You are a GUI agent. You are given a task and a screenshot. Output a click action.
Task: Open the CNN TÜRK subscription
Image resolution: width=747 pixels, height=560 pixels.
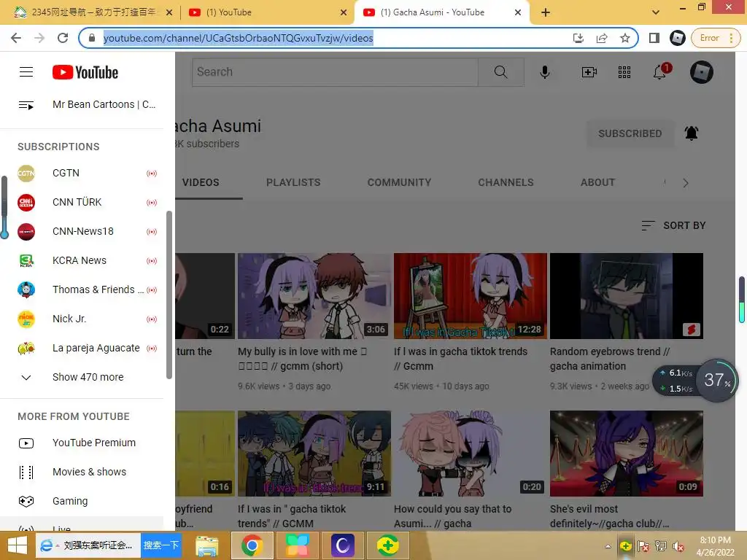(82, 203)
